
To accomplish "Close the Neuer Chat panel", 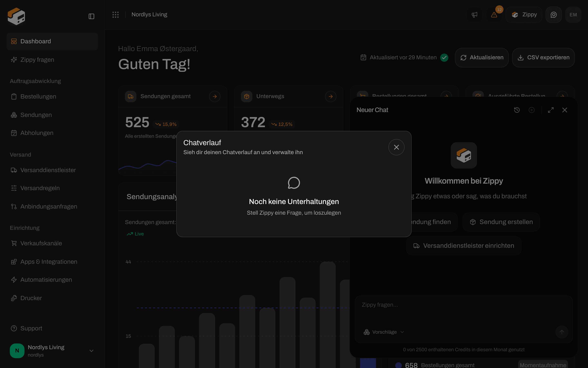I will 565,110.
